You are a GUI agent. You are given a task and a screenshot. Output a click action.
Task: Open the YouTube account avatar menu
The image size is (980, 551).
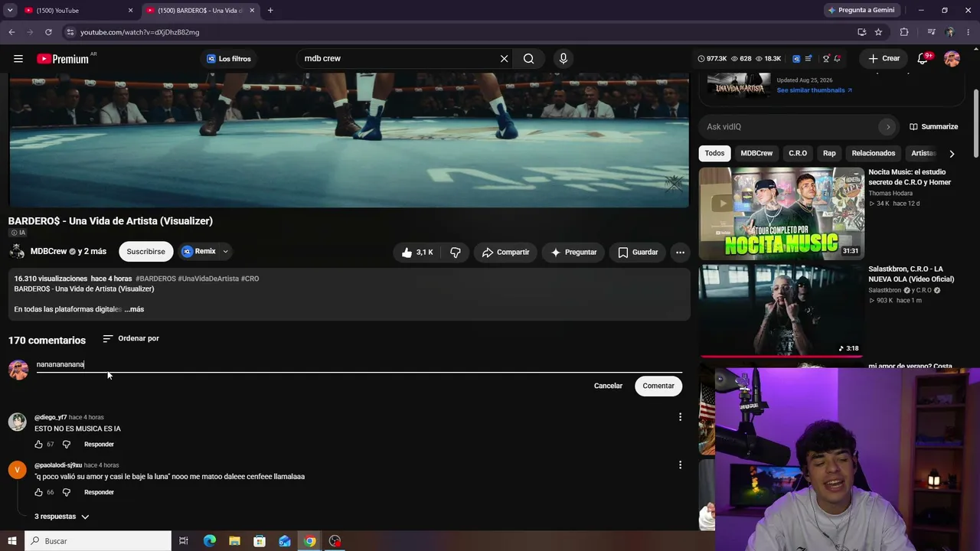(x=952, y=59)
